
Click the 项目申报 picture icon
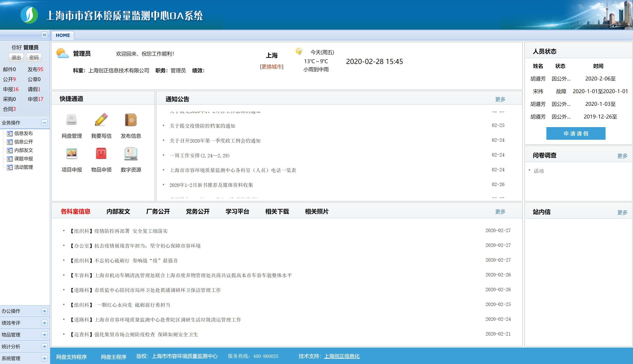[x=72, y=153]
